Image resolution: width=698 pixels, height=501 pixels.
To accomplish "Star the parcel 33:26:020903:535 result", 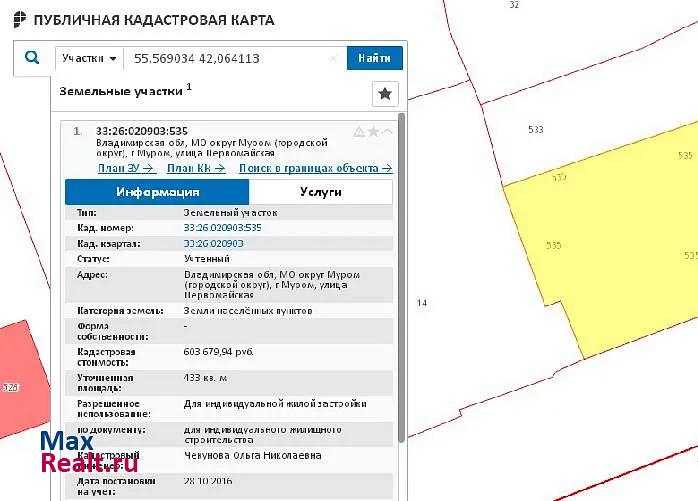I will point(373,132).
